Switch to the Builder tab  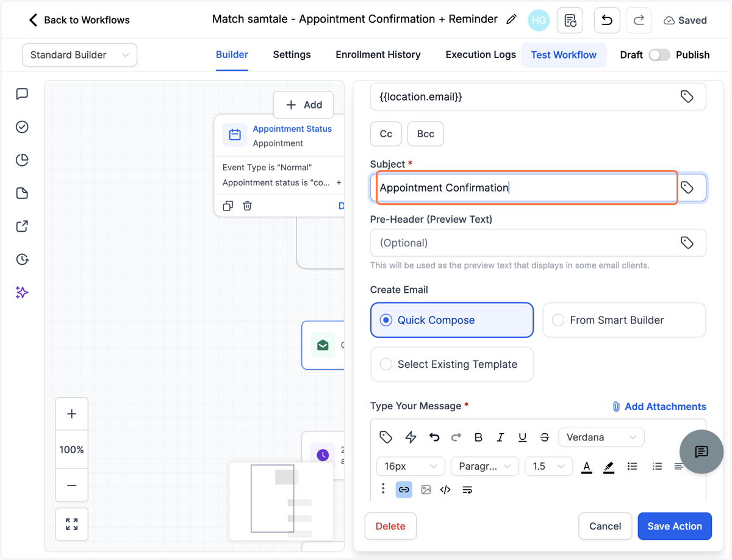click(x=232, y=55)
